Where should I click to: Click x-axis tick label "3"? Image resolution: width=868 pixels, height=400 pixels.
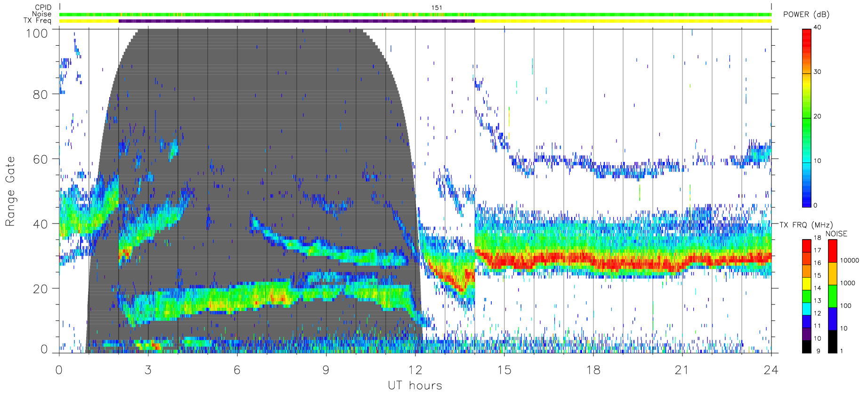point(148,370)
